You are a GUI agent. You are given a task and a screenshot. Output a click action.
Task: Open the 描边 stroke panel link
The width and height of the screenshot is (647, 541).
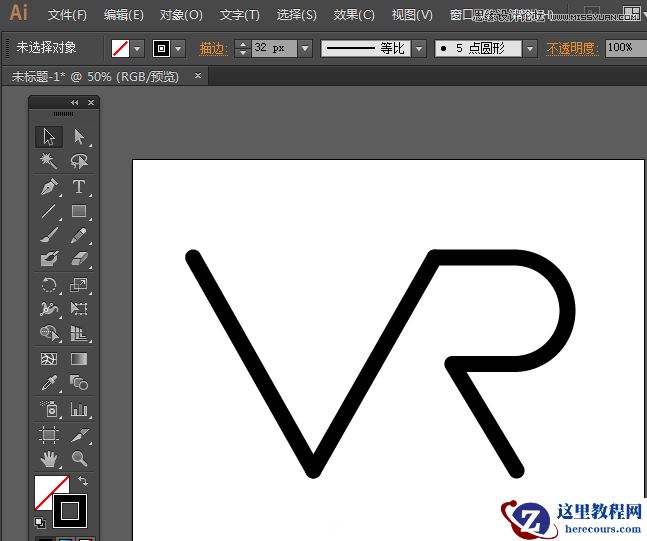click(212, 48)
